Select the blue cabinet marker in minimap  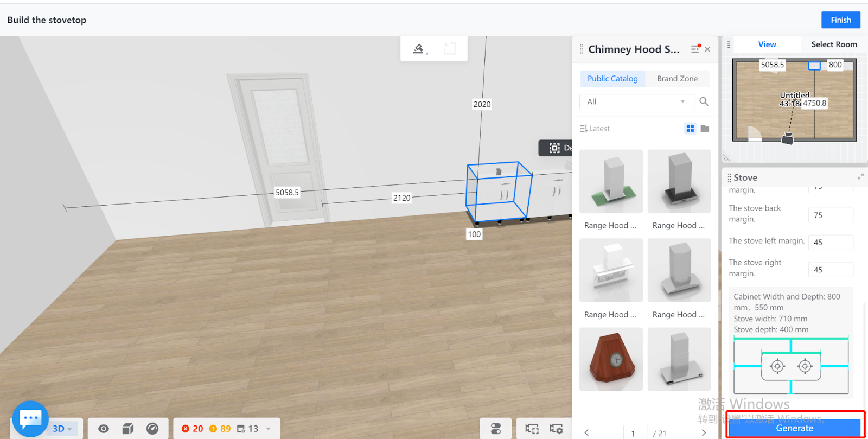pyautogui.click(x=814, y=66)
